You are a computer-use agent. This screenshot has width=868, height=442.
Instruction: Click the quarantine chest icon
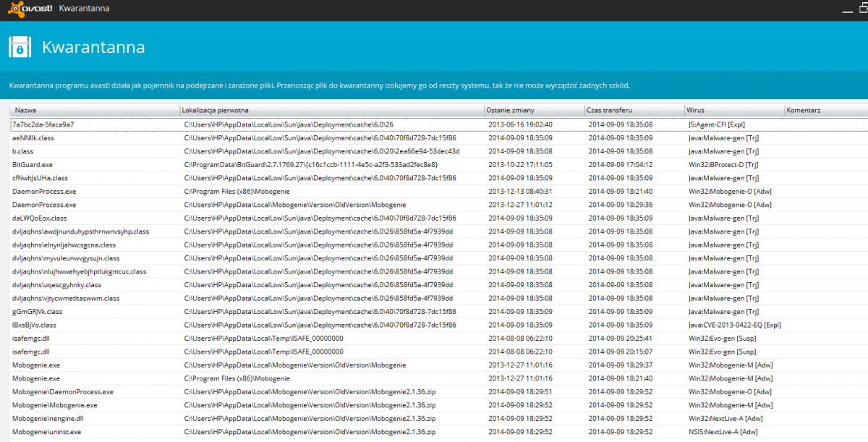click(x=20, y=47)
